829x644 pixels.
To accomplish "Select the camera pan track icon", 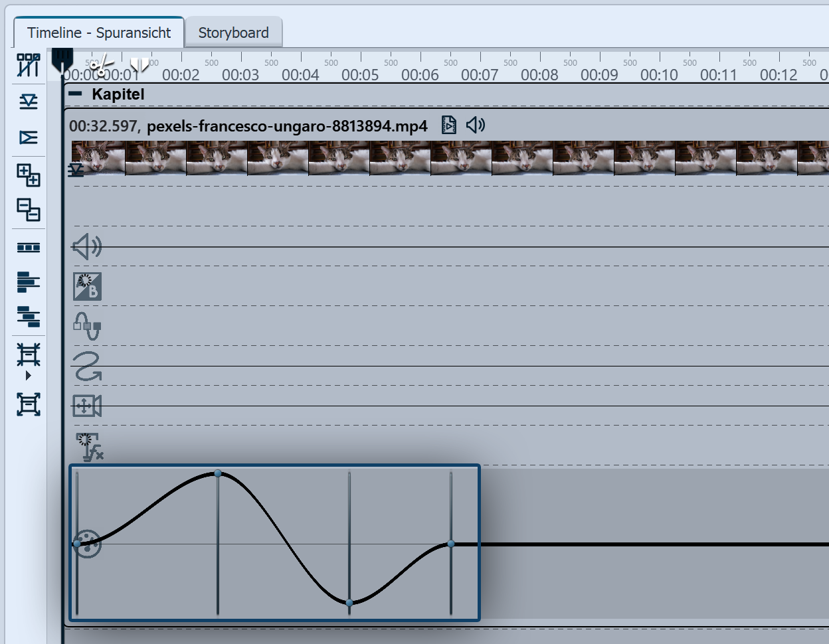I will coord(87,406).
